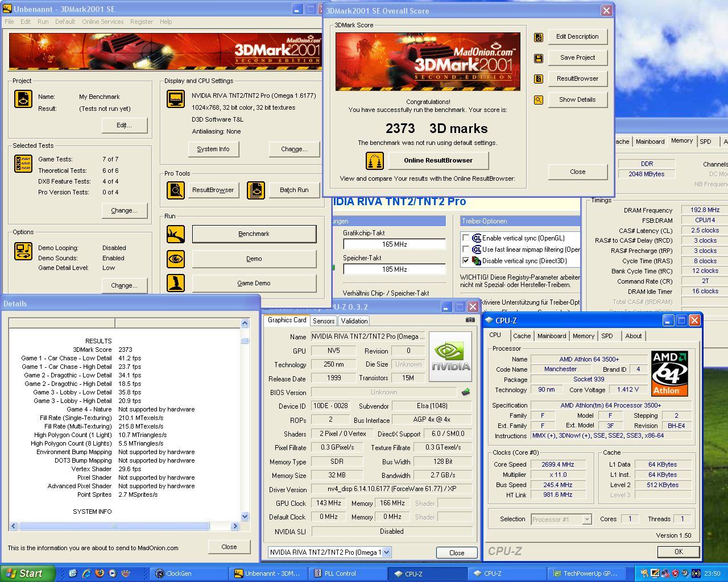Click the Vertex Shader 29.6 fps row

tap(106, 469)
